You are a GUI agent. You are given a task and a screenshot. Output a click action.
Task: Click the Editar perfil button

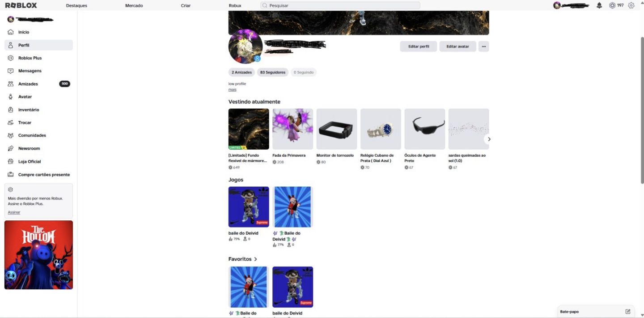click(x=418, y=46)
